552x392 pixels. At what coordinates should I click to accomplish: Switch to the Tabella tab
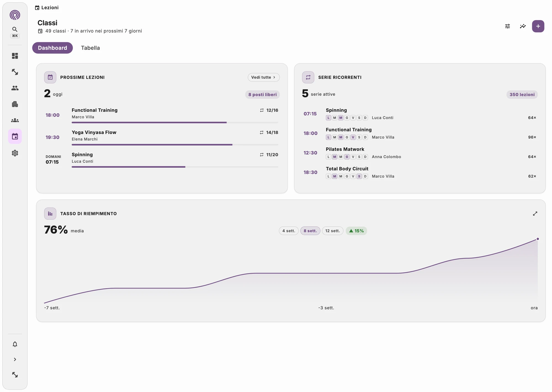[x=90, y=48]
